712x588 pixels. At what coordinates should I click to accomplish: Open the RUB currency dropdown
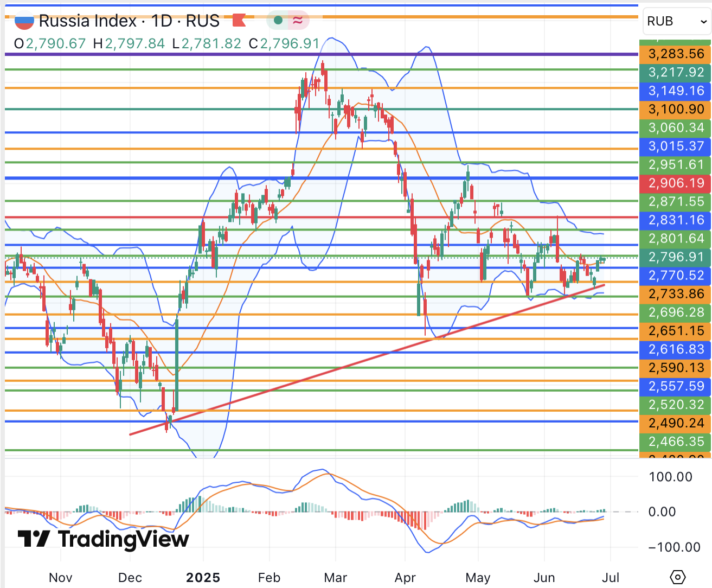click(676, 22)
